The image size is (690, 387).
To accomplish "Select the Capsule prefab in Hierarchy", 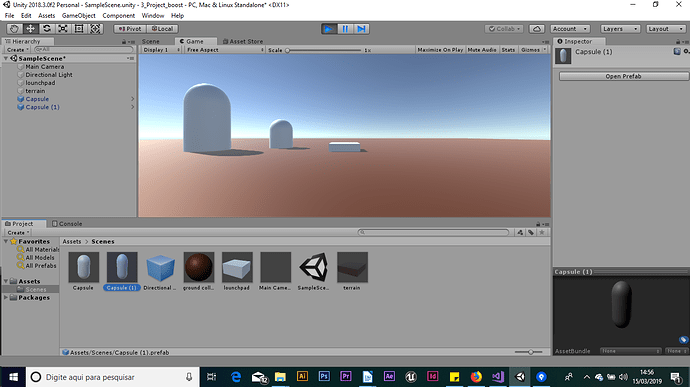I will coord(37,99).
